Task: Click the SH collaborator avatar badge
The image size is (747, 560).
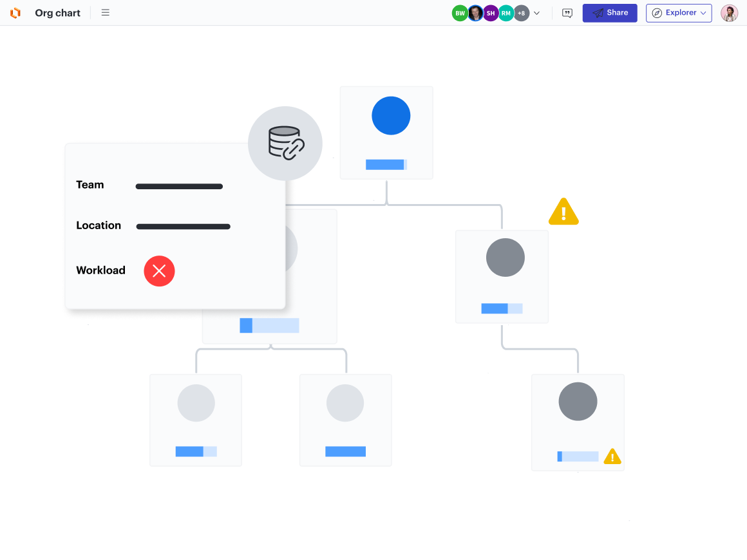Action: coord(491,13)
